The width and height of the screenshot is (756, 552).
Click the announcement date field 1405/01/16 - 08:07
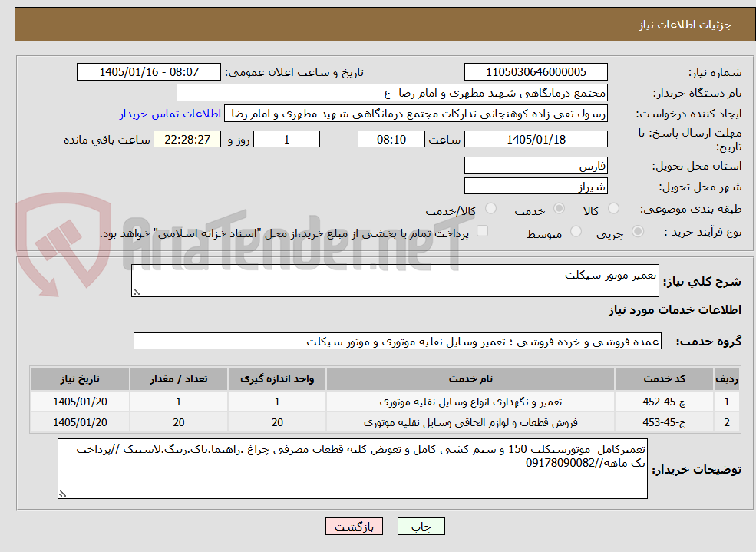pos(148,72)
